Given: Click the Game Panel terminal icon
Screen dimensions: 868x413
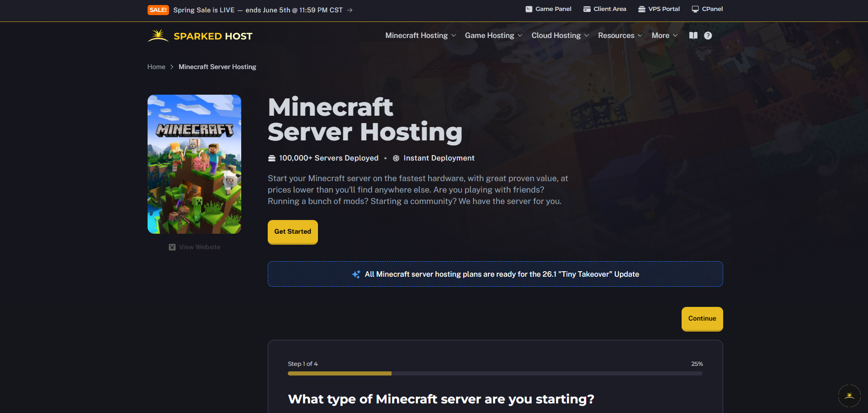Looking at the screenshot, I should tap(529, 9).
